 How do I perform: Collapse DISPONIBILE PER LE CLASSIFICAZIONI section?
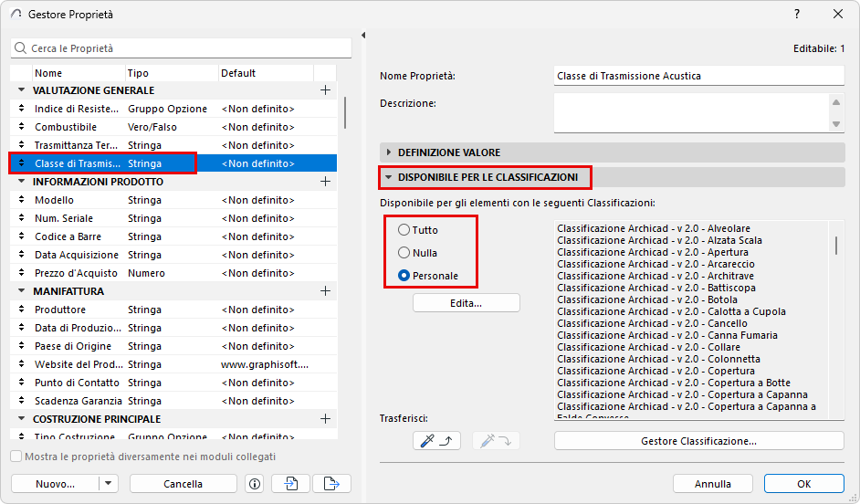coord(389,177)
